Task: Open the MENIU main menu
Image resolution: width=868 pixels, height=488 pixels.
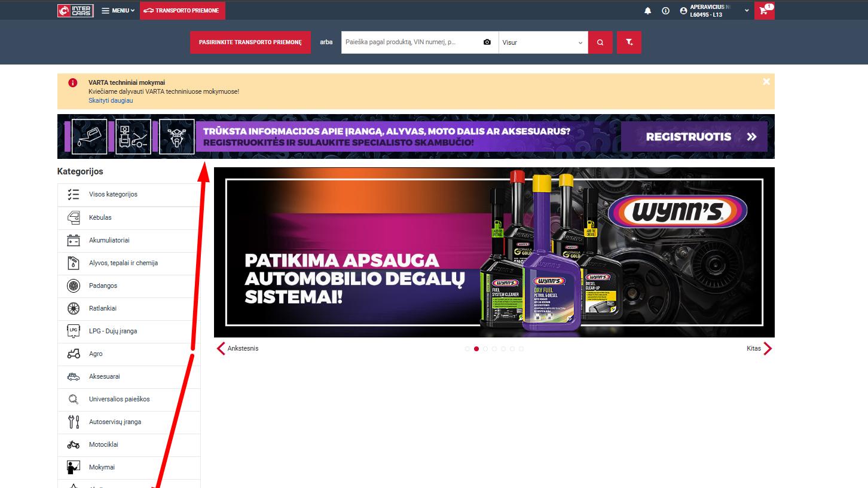Action: (118, 10)
